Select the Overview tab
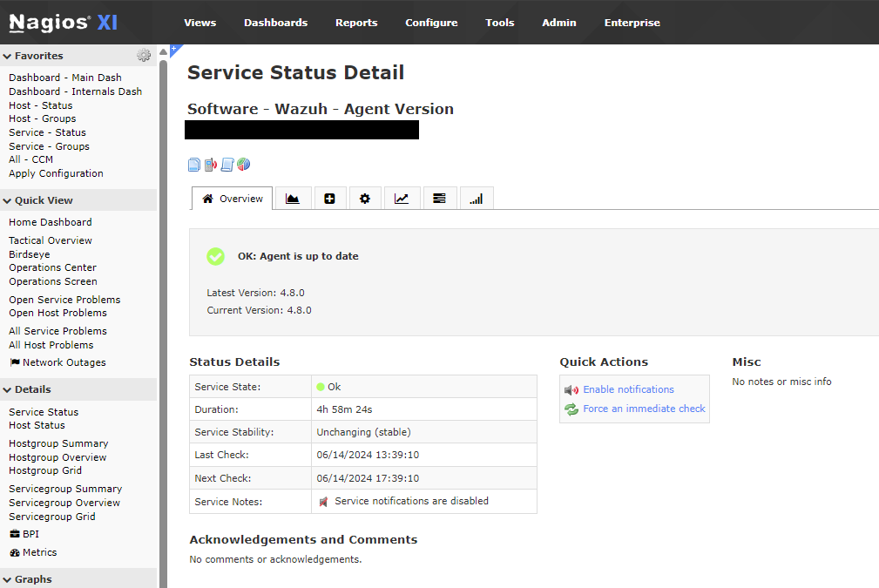879x588 pixels. (232, 199)
